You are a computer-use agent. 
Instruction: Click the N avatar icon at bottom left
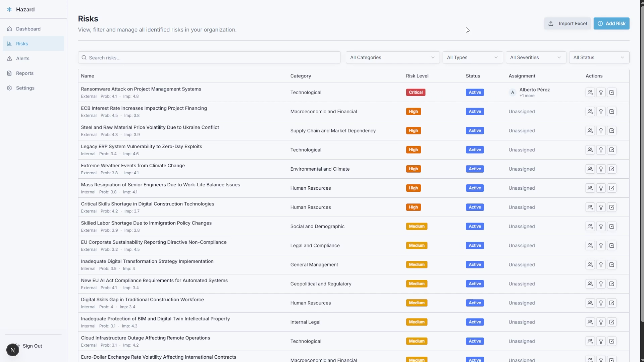13,350
